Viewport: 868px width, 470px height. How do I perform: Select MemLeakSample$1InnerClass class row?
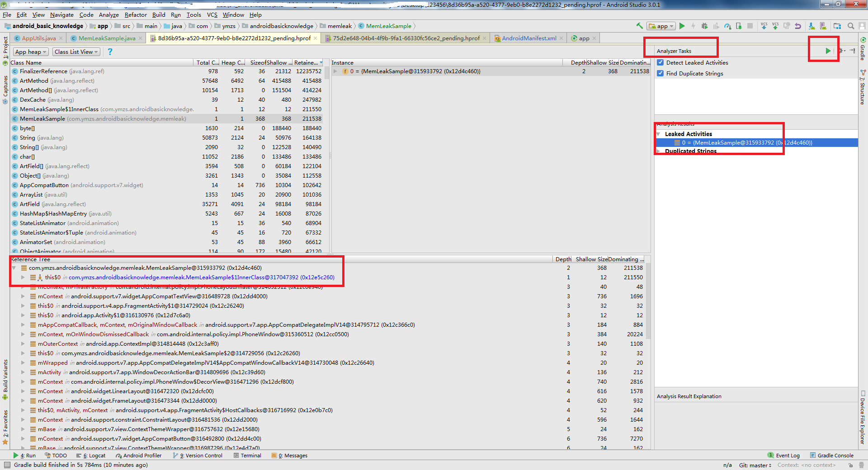tap(167, 109)
